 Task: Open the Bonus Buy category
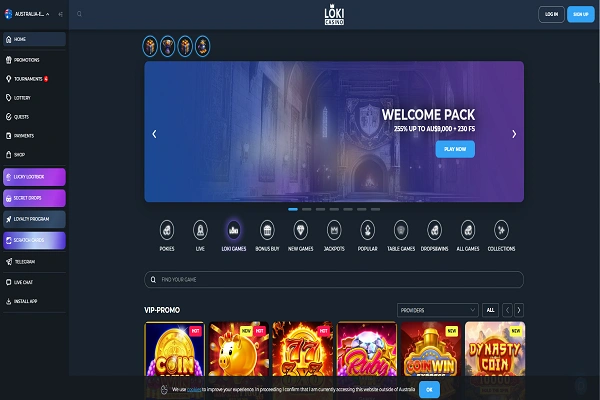pos(267,230)
